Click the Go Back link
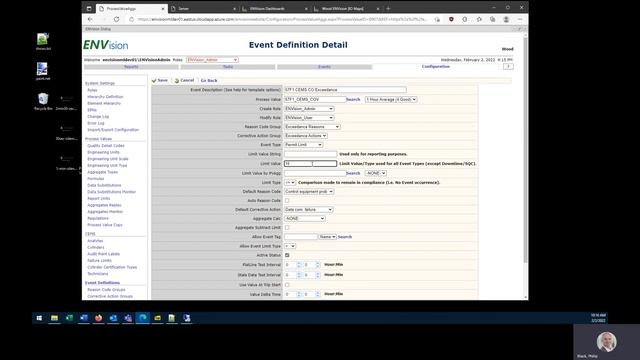The image size is (640, 360). (x=209, y=81)
